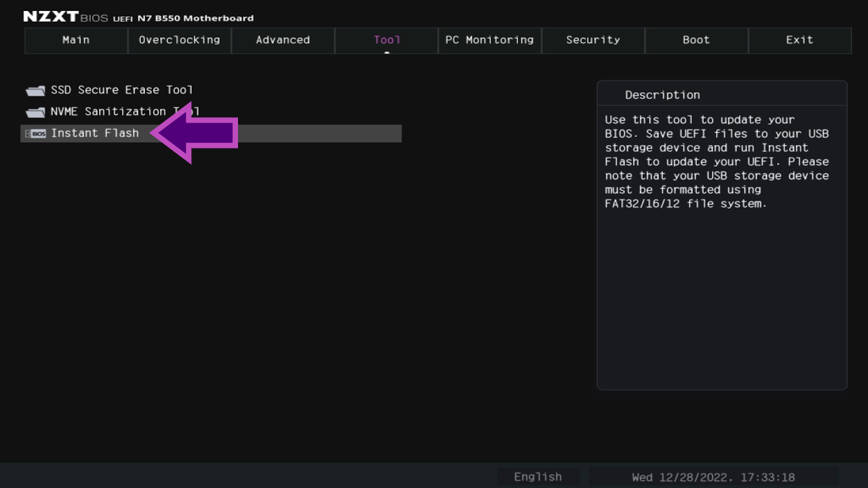Screen dimensions: 868x488
Task: Open the Boot tab
Action: (696, 40)
